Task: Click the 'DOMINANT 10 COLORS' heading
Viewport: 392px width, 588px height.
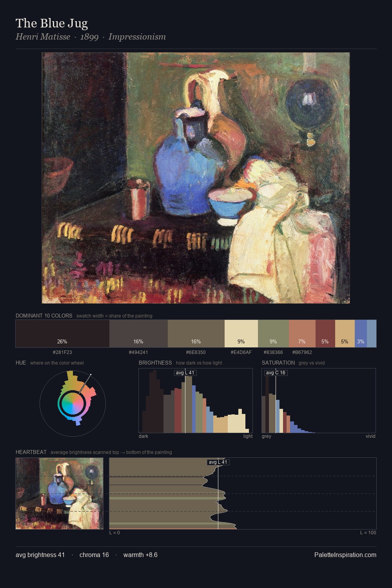Action: [44, 316]
